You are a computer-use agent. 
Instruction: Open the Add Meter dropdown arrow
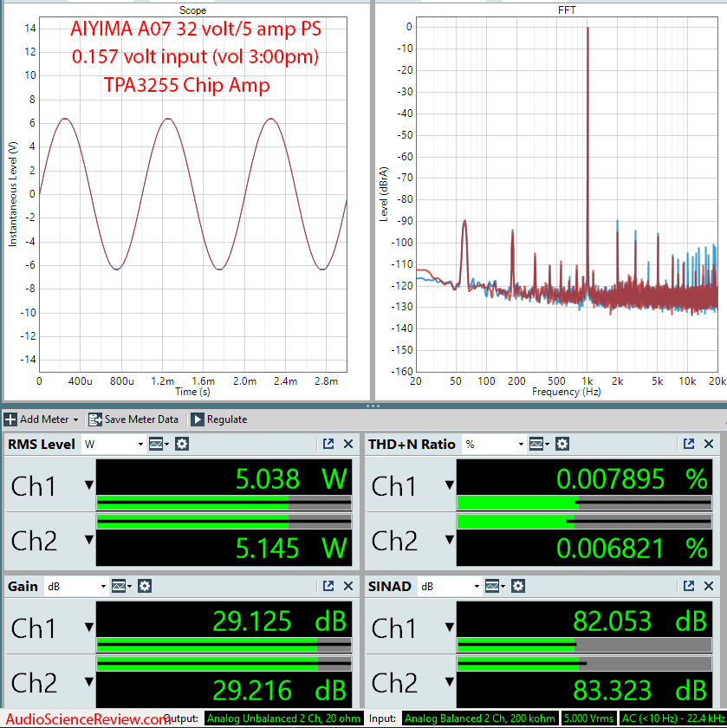click(x=75, y=419)
